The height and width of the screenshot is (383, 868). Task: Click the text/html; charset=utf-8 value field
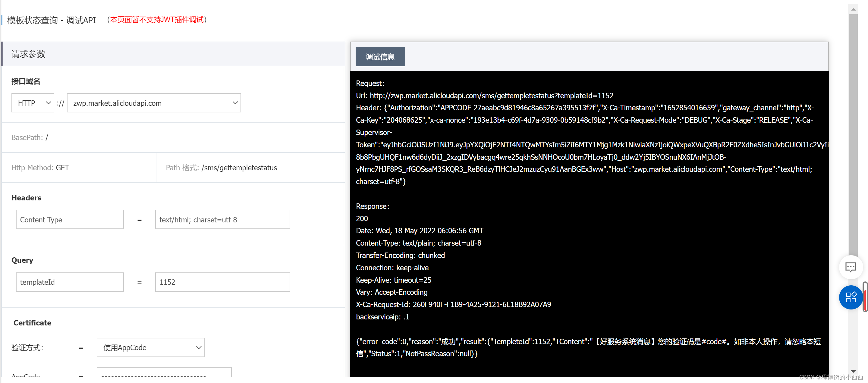(x=222, y=220)
